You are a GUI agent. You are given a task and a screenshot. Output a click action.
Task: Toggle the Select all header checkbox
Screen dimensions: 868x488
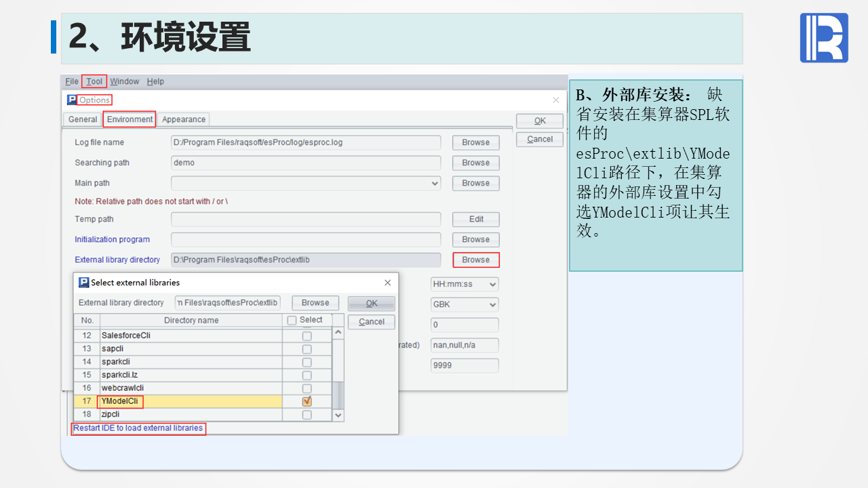[x=292, y=320]
